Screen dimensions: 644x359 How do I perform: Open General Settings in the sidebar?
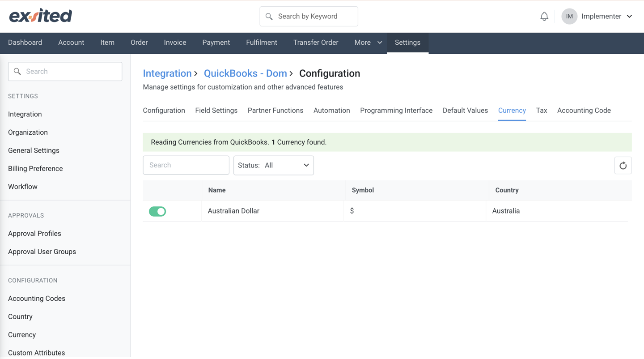click(x=34, y=150)
